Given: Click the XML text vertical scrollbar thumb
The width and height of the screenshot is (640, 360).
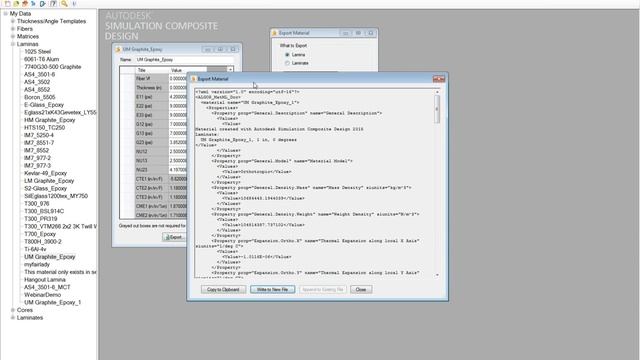Looking at the screenshot, I should tap(437, 109).
